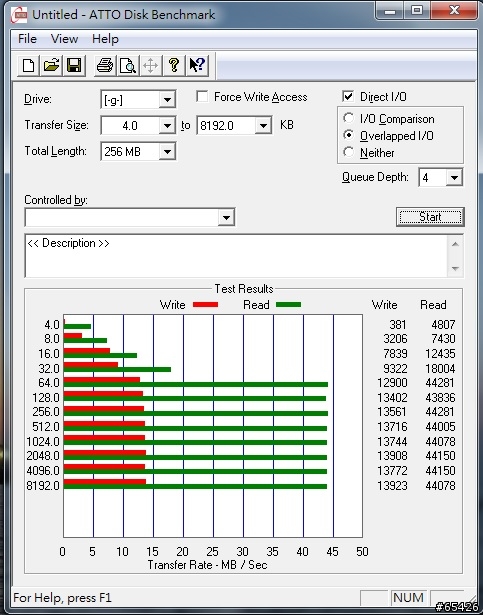
Task: Expand the Drive dropdown
Action: [167, 100]
